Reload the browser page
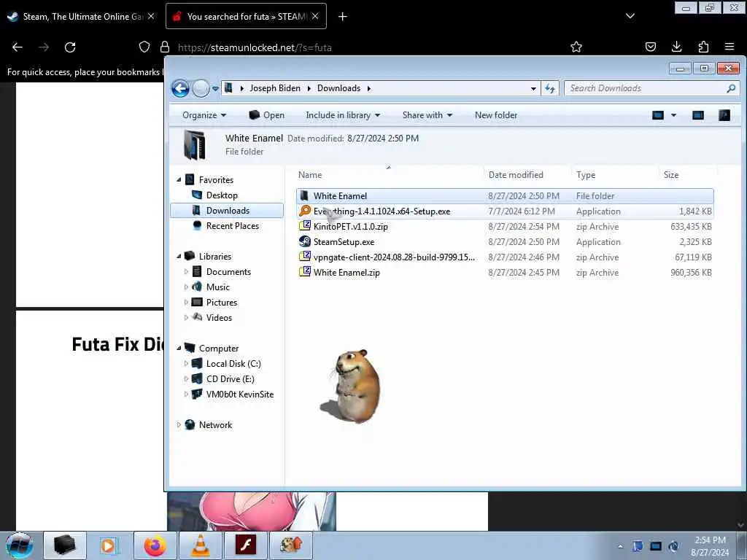 [70, 47]
